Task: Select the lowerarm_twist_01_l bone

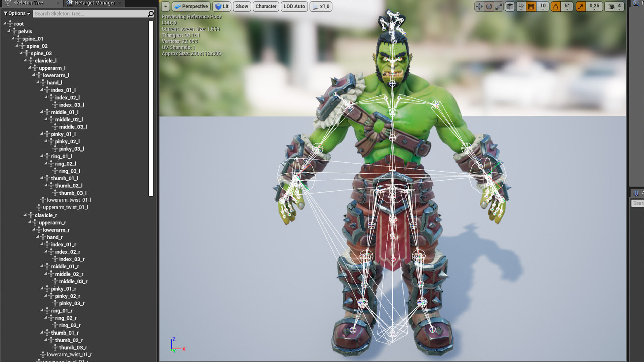Action: point(69,200)
